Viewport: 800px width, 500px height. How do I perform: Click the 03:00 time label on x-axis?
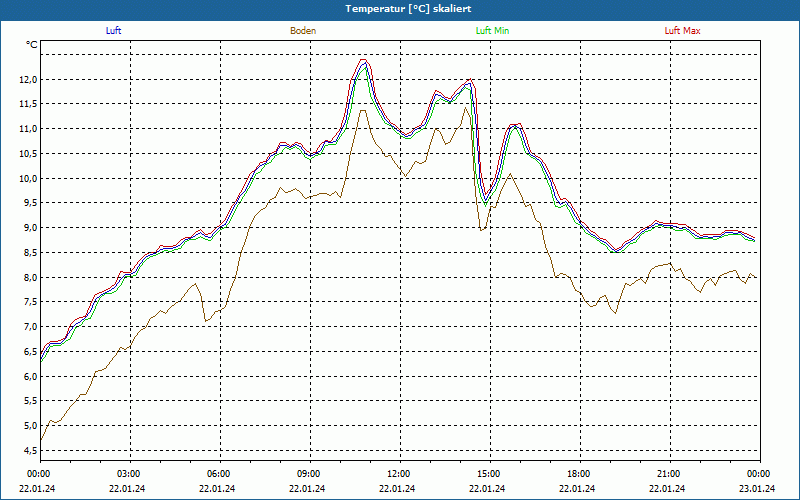point(131,474)
